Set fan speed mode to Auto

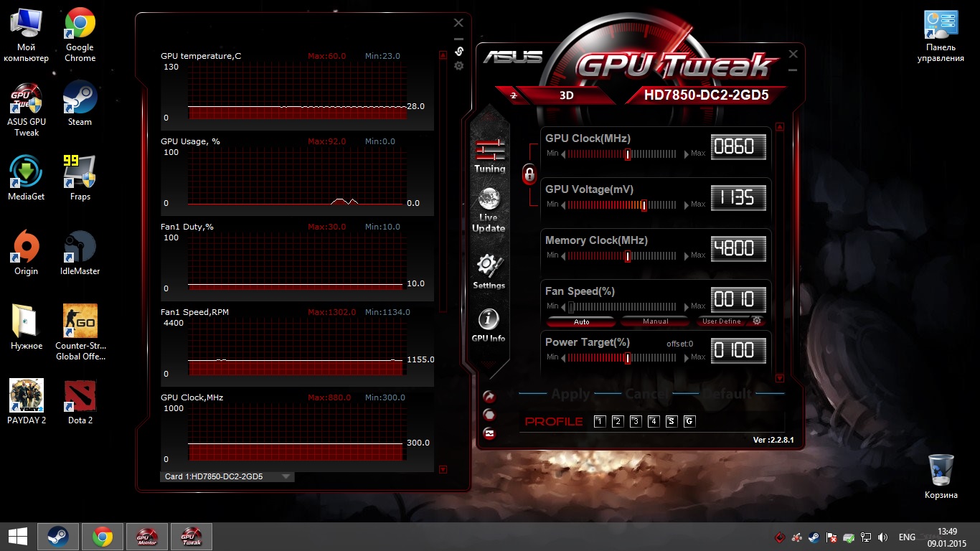(x=581, y=321)
